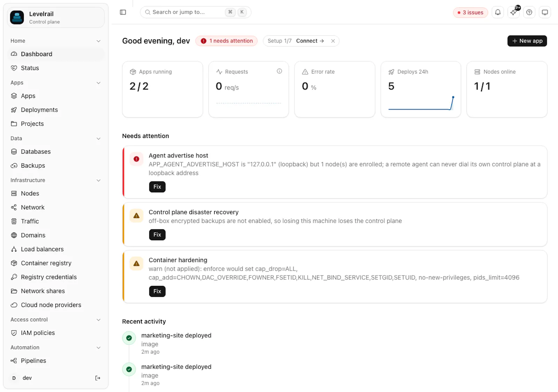Viewport: 558px width, 392px height.
Task: Collapse the Automation section
Action: pos(98,347)
